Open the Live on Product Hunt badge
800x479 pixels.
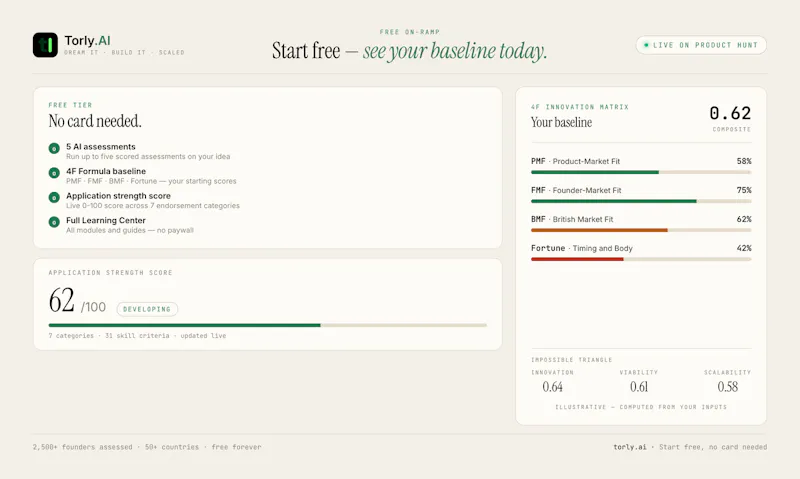701,45
